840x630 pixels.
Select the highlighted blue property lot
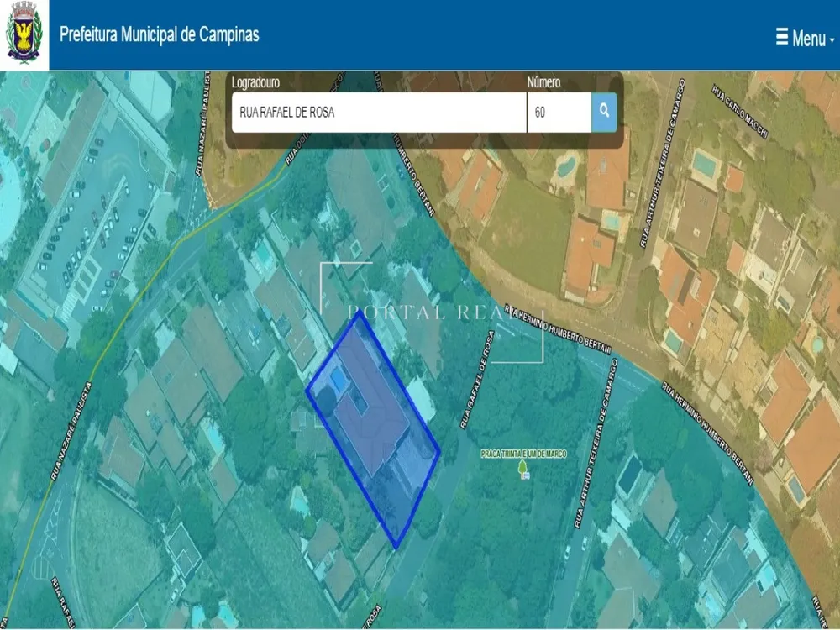(373, 428)
